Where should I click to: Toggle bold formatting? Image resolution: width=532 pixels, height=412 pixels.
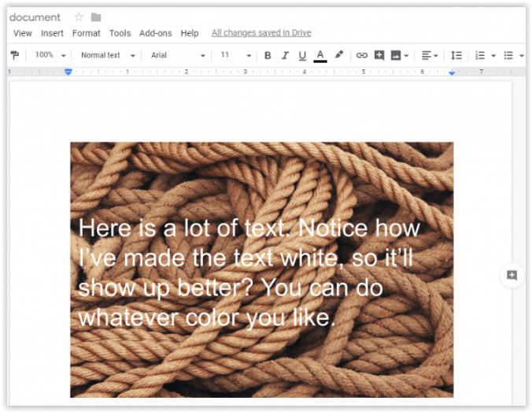point(268,55)
